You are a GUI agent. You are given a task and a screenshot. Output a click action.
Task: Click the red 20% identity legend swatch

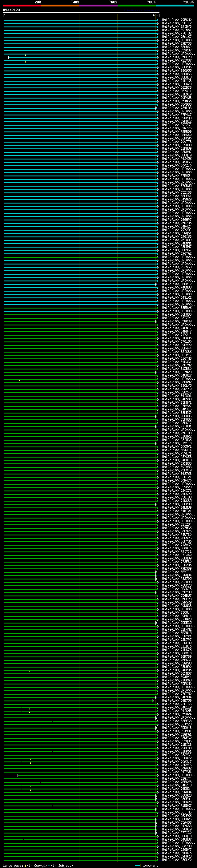tap(22, 6)
